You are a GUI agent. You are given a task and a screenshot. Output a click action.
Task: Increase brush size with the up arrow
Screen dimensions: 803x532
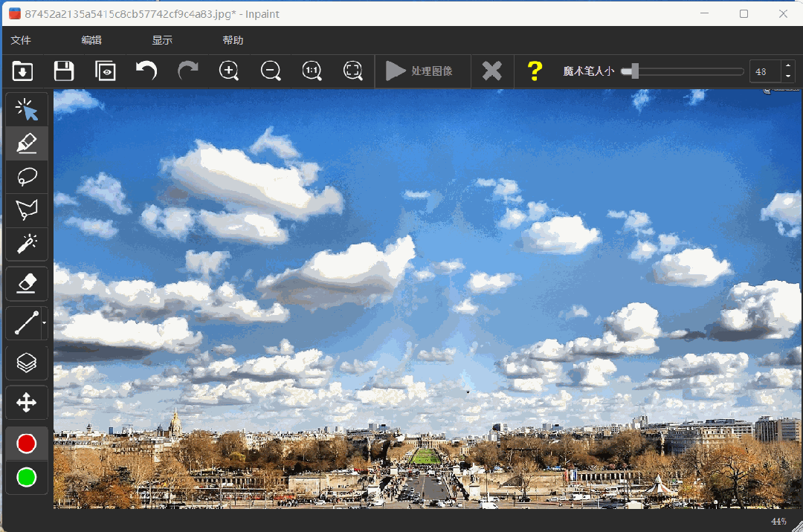[x=788, y=66]
